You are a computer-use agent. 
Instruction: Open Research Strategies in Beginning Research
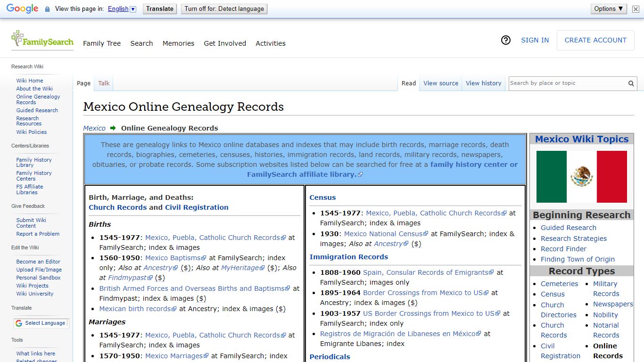574,239
